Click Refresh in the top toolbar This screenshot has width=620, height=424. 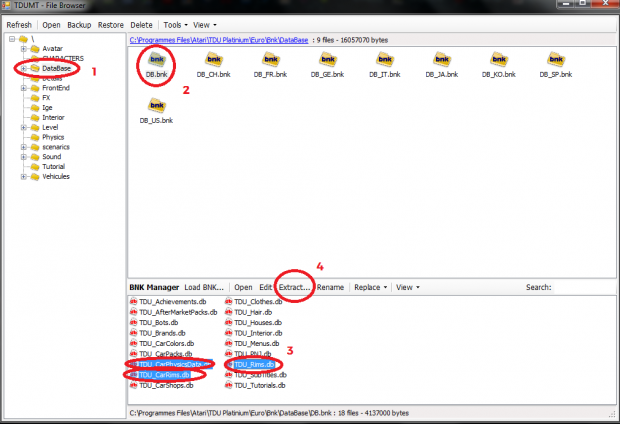(20, 23)
